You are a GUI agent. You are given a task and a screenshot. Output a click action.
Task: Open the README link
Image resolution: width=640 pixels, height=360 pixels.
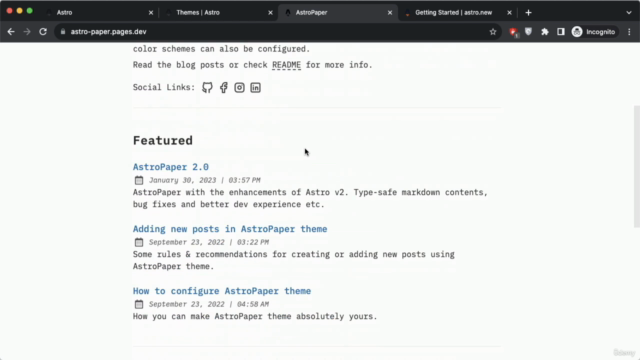click(287, 65)
